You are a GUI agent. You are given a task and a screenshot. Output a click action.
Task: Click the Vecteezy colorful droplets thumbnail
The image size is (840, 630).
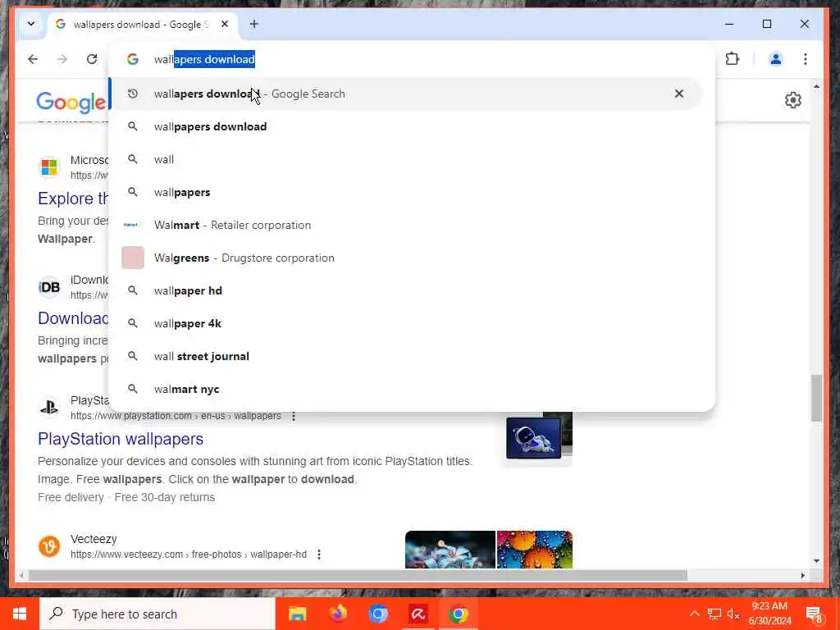pyautogui.click(x=535, y=550)
